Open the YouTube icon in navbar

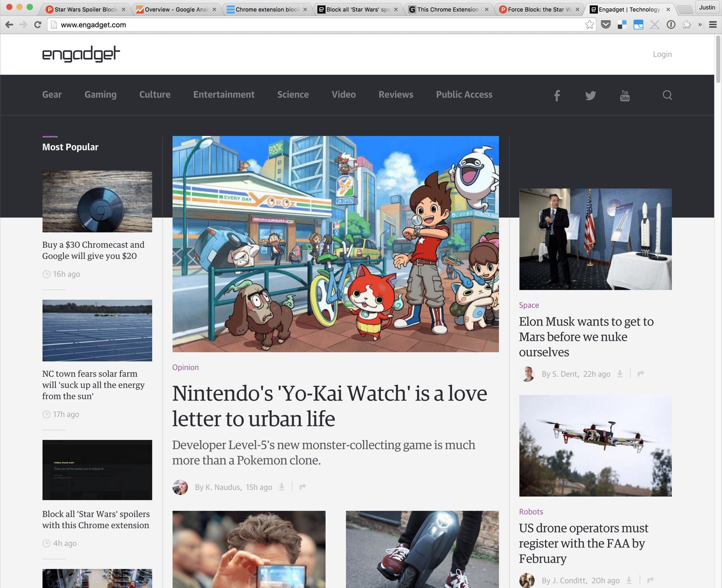point(625,95)
